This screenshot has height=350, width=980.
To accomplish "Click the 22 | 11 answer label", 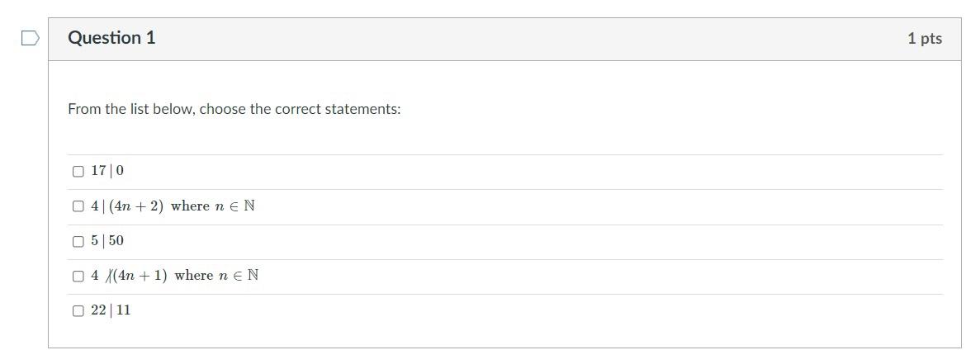I will pos(111,310).
